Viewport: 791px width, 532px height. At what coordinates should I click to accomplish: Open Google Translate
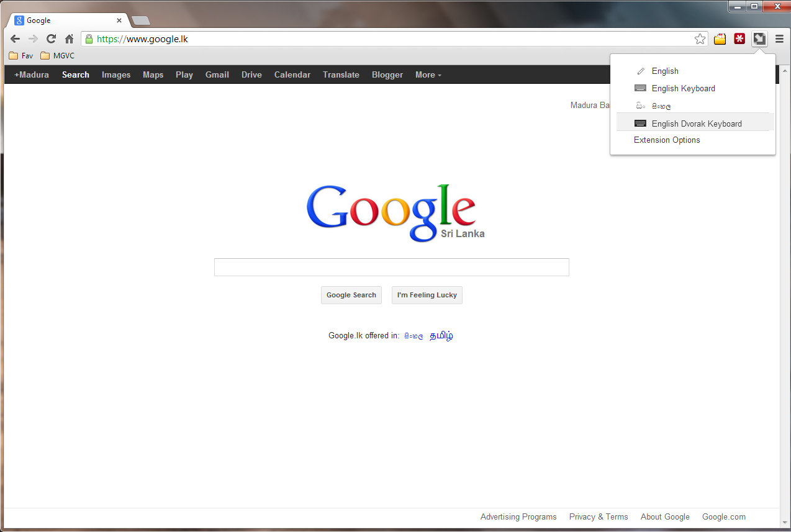click(341, 74)
